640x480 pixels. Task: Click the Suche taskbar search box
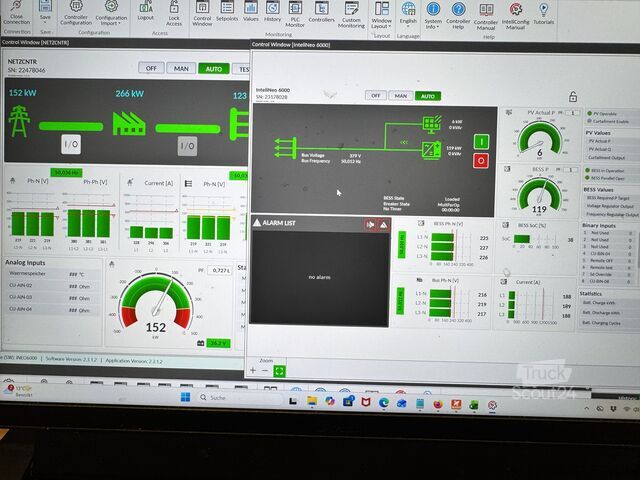click(x=239, y=398)
